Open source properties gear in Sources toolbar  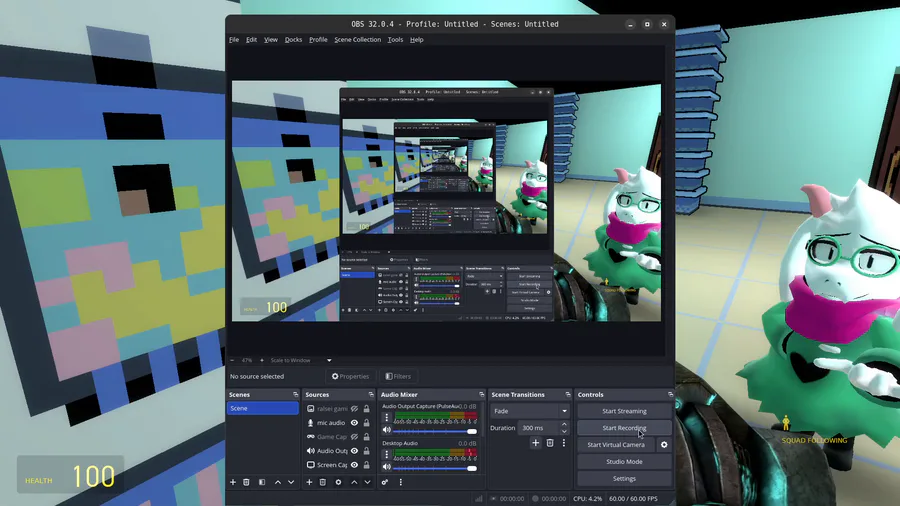[x=338, y=482]
